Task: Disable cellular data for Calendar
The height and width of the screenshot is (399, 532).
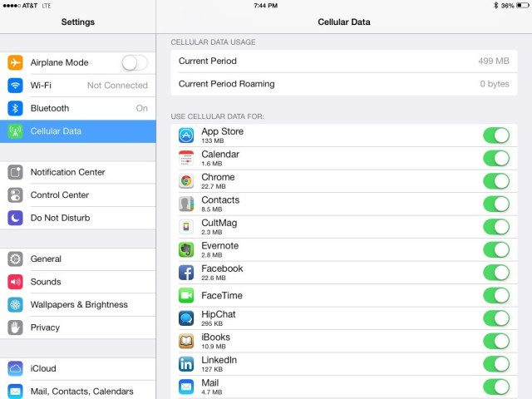Action: pos(495,158)
